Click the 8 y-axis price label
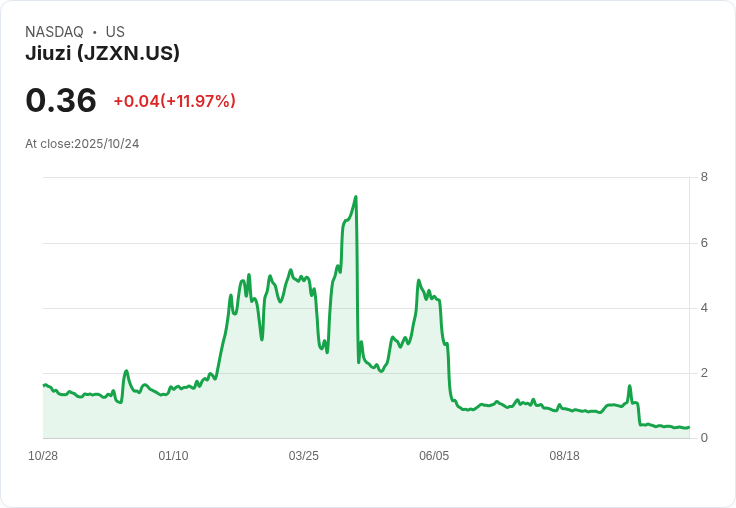Image resolution: width=736 pixels, height=508 pixels. tap(704, 177)
